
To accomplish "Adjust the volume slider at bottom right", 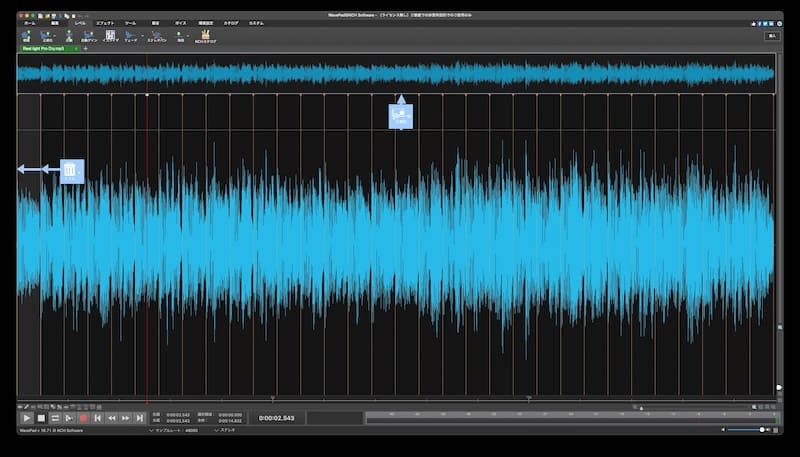I will point(745,429).
